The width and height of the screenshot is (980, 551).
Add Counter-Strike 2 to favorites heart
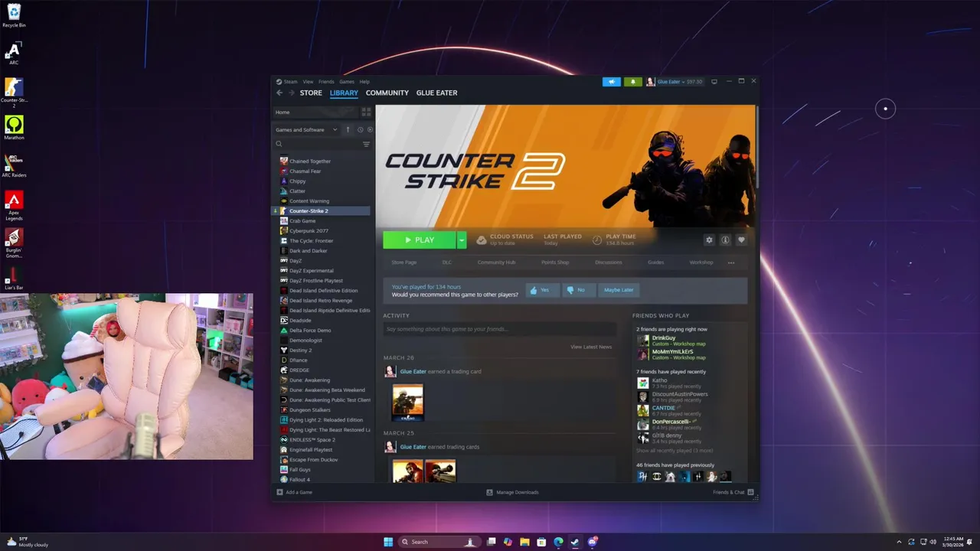[x=741, y=240]
